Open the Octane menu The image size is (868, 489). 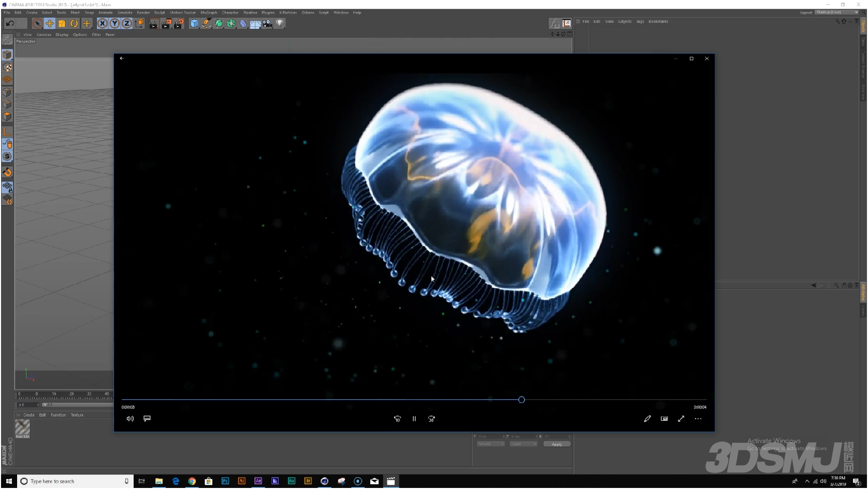(x=308, y=12)
